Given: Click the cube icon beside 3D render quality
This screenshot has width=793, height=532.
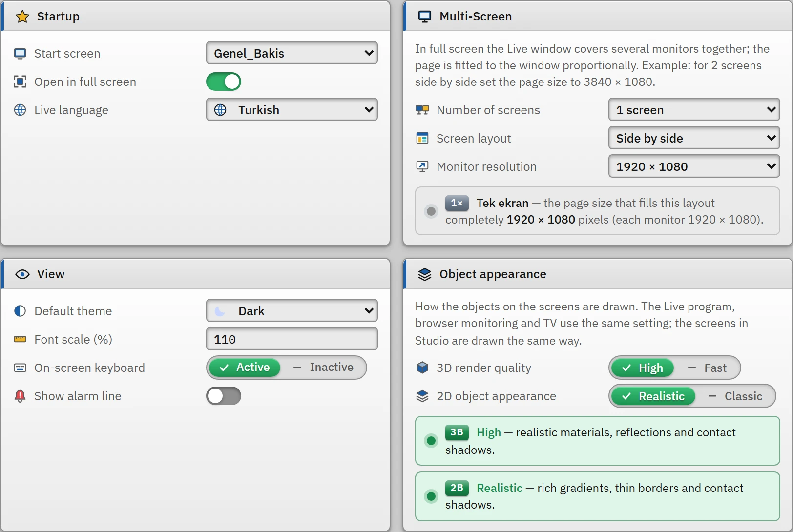Looking at the screenshot, I should pos(422,368).
